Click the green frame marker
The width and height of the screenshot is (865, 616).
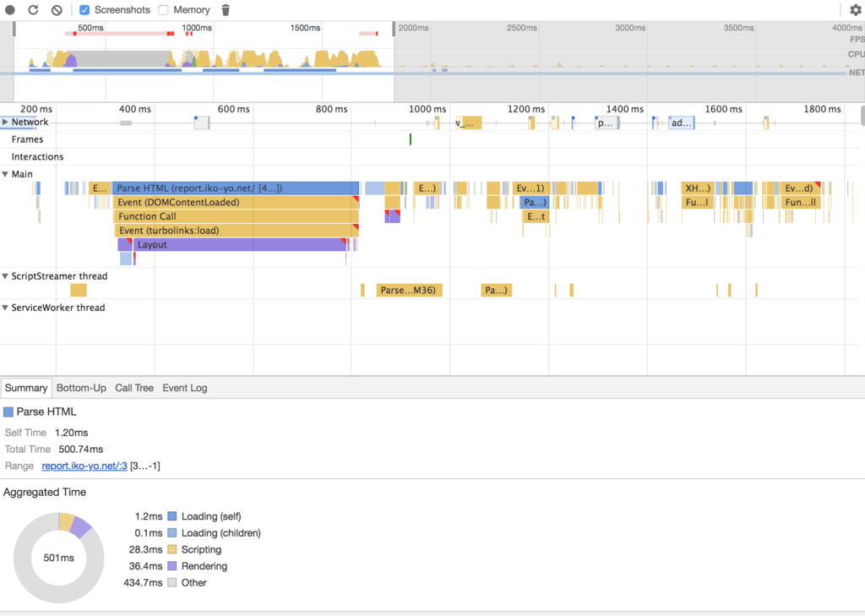411,139
